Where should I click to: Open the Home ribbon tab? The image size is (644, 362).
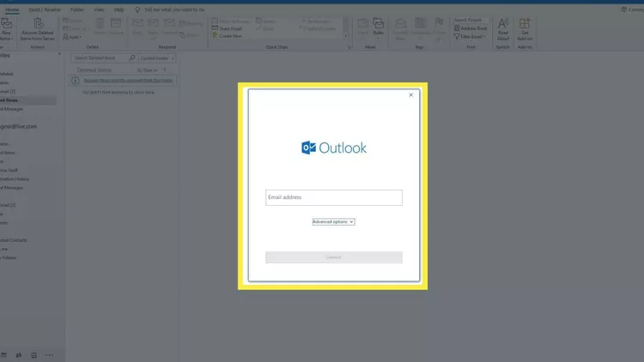tap(12, 9)
